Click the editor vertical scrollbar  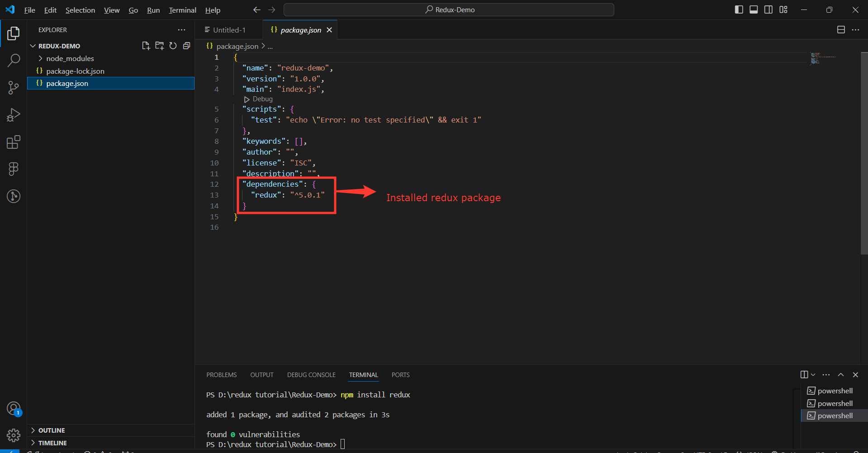coord(864,153)
